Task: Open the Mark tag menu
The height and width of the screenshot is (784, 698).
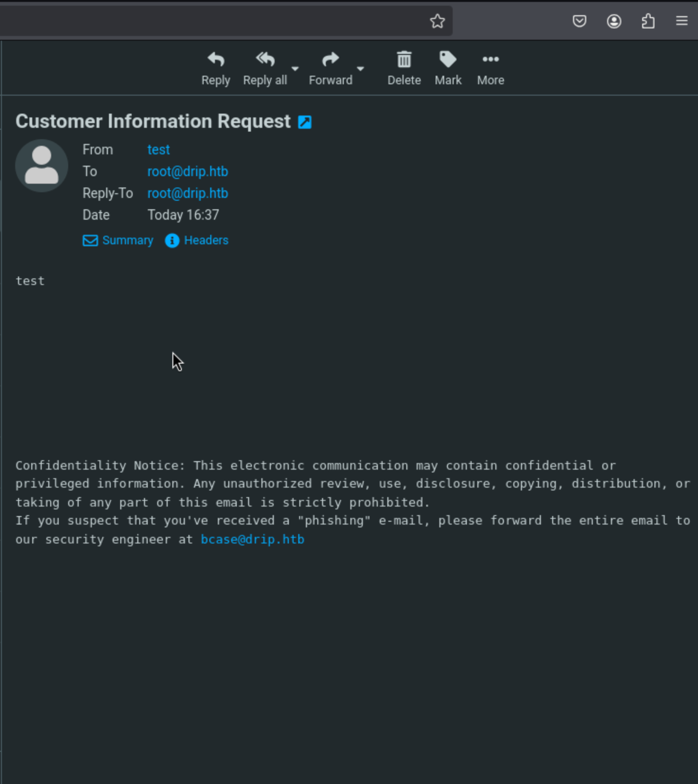Action: click(x=448, y=60)
